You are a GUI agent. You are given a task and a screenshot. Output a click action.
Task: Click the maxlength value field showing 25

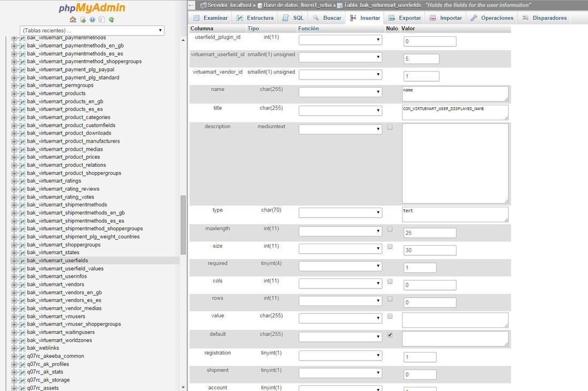[x=430, y=233]
